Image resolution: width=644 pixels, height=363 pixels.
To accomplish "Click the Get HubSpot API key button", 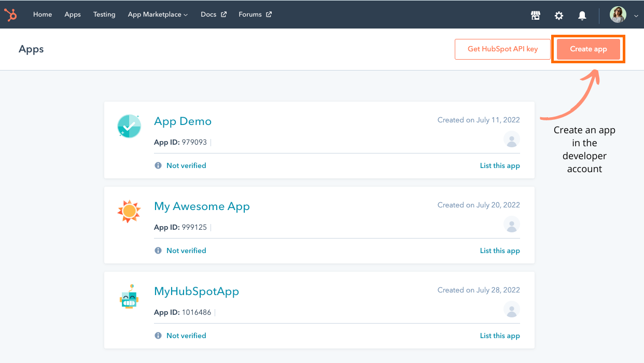I will coord(502,49).
